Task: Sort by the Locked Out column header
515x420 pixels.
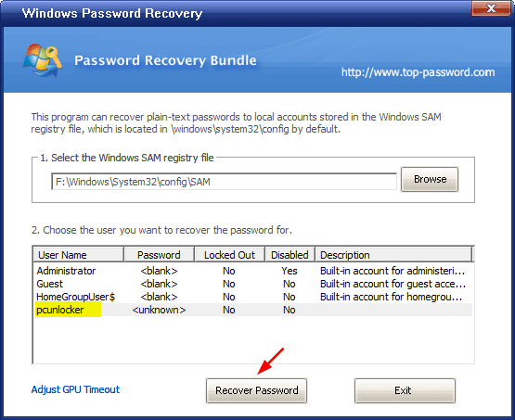Action: point(229,255)
